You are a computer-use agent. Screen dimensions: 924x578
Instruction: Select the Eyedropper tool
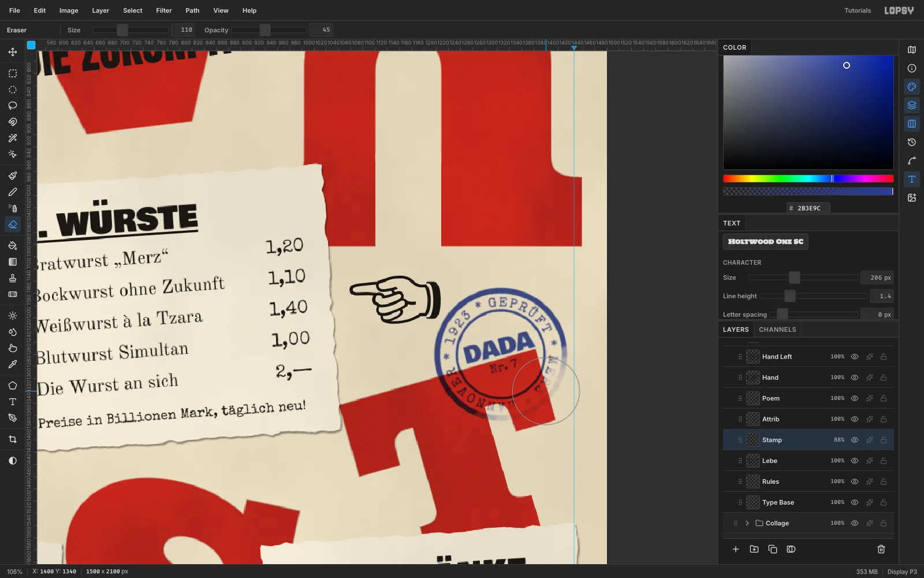click(13, 364)
